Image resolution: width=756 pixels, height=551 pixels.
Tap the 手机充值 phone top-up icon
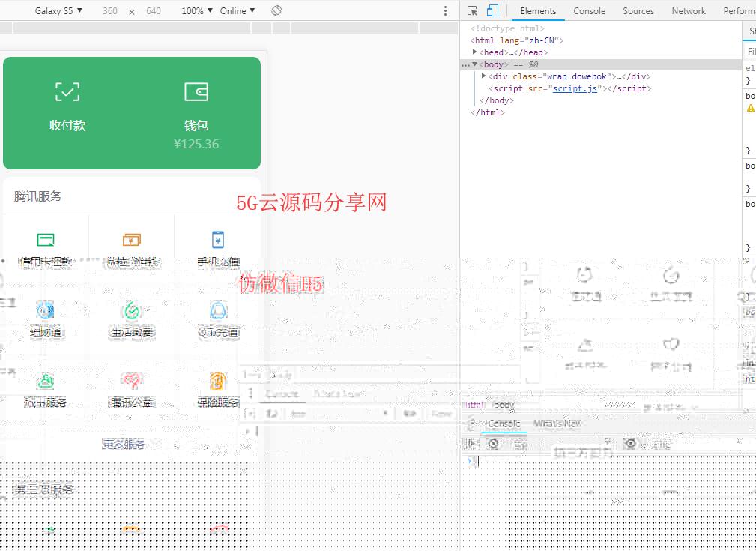pos(218,239)
